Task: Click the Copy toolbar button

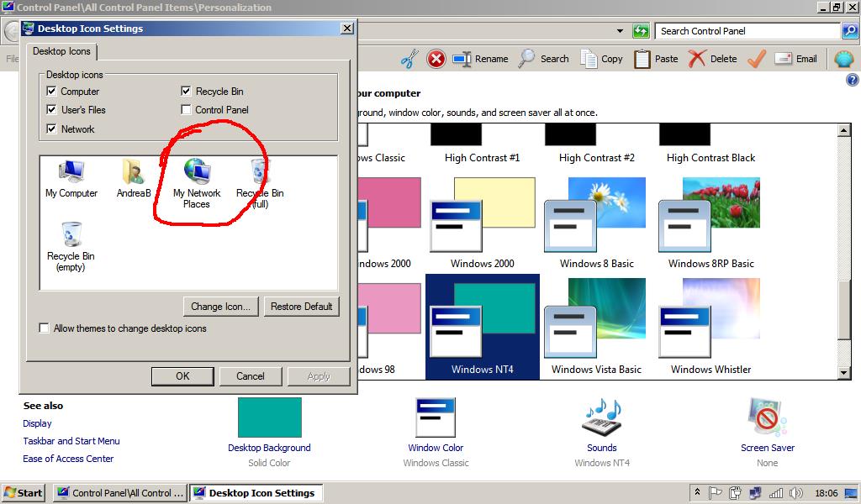Action: coord(602,59)
